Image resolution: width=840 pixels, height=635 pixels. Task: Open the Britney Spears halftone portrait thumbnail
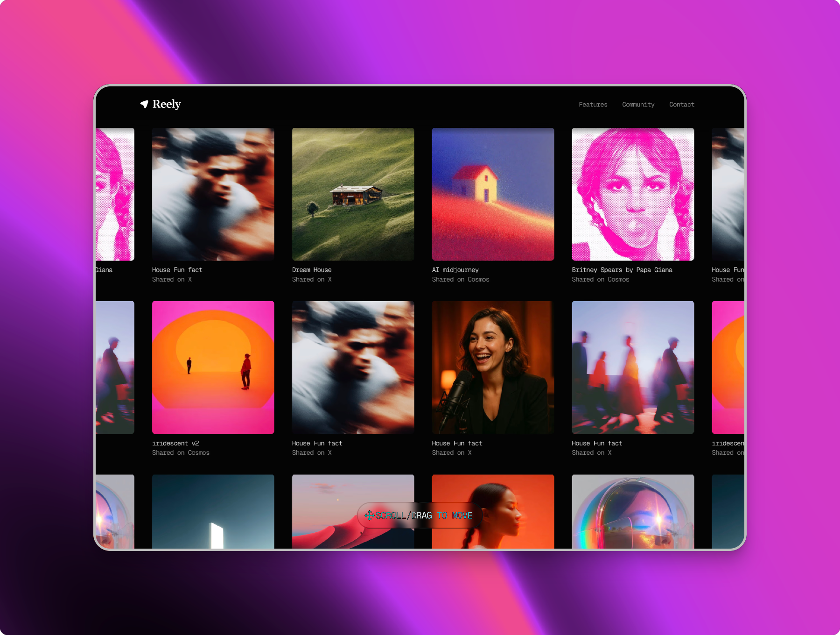(x=633, y=194)
